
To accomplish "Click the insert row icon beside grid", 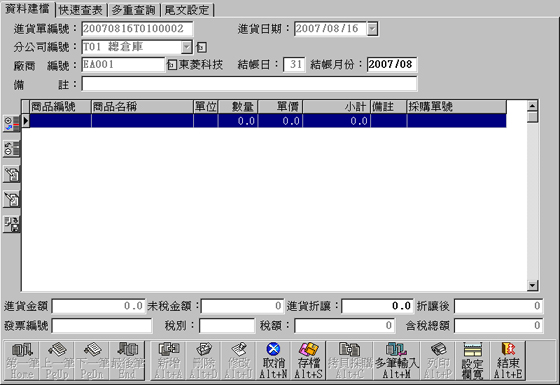I will pyautogui.click(x=11, y=124).
